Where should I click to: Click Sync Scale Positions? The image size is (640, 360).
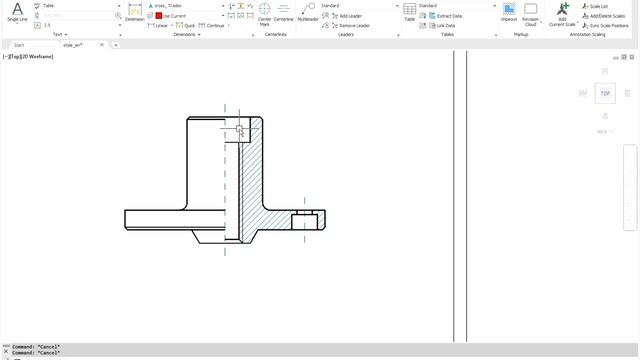coord(605,25)
